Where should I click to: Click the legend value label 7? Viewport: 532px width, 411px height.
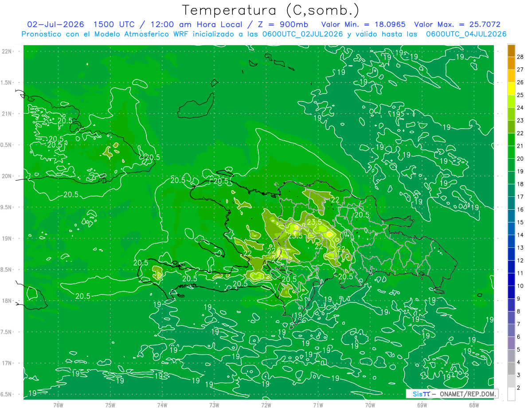[519, 324]
